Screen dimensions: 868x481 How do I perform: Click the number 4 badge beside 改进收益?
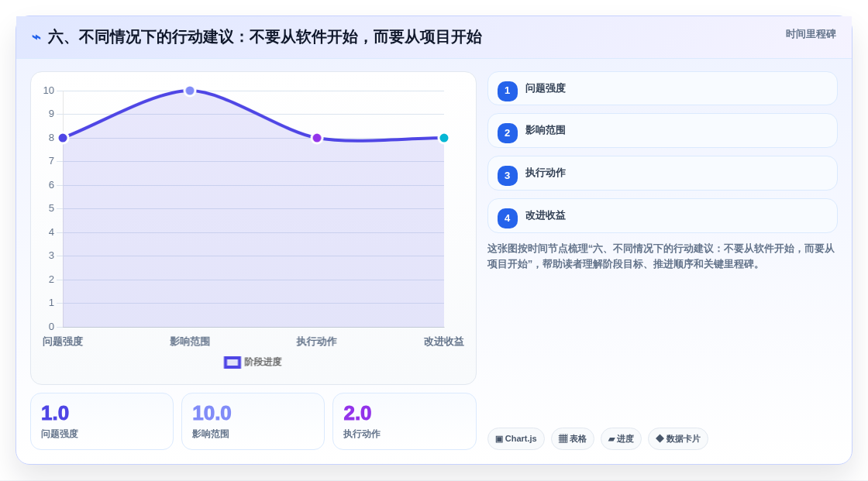click(507, 218)
